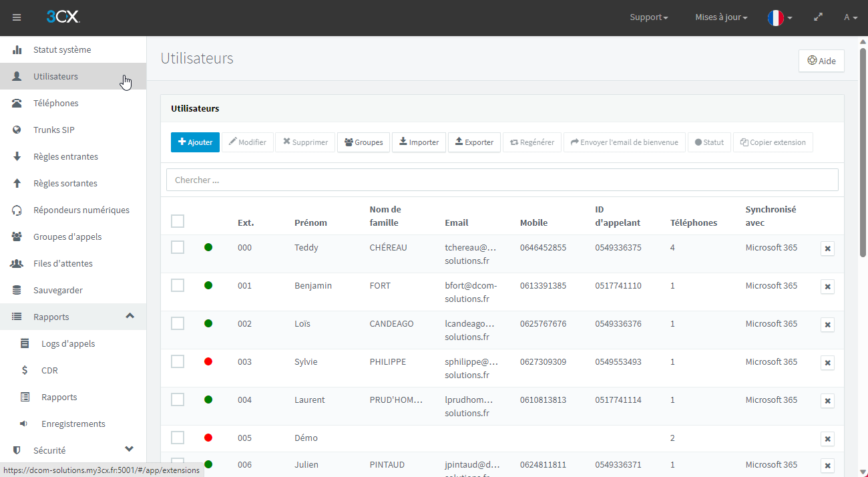Click Envoyer l'email de bienvenue
The image size is (868, 477).
pyautogui.click(x=624, y=142)
